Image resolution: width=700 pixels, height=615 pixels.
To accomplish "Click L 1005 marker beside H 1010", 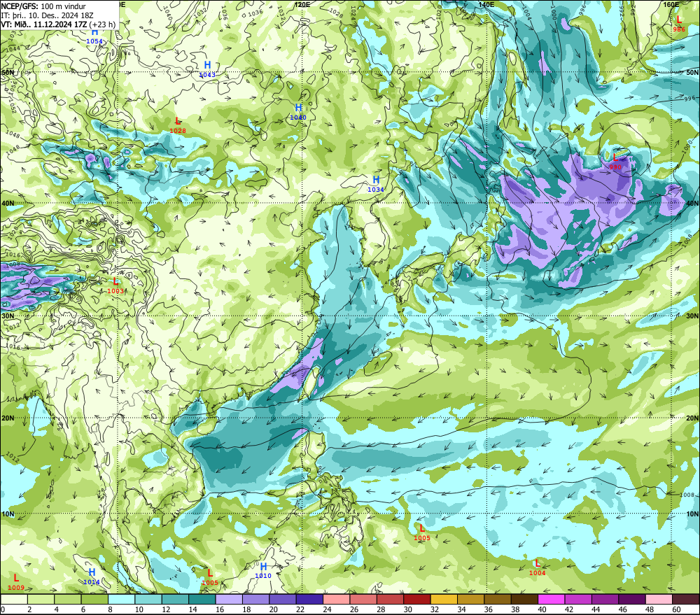I will point(210,577).
